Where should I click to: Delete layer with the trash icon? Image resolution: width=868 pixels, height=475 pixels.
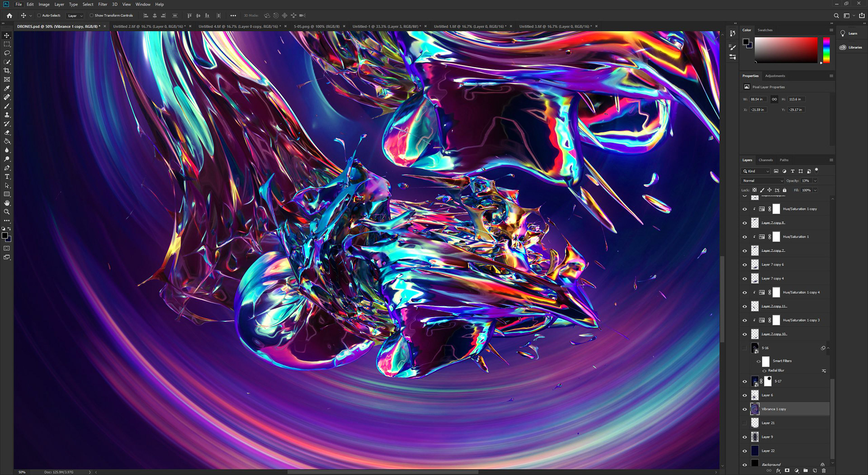(824, 470)
